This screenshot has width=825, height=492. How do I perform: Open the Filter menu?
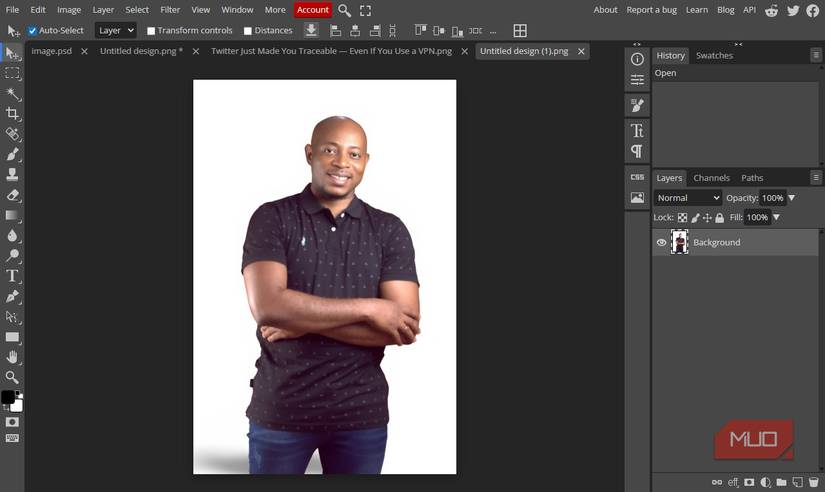point(170,10)
